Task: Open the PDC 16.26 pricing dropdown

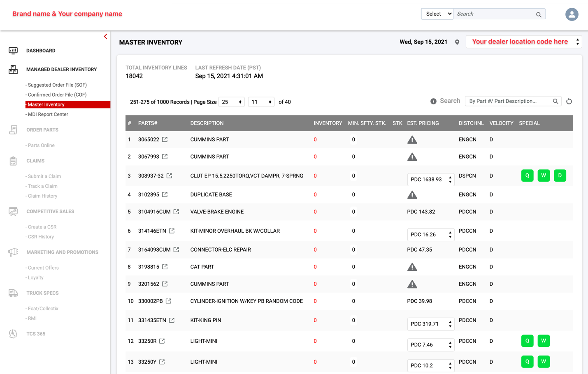Action: (x=431, y=235)
